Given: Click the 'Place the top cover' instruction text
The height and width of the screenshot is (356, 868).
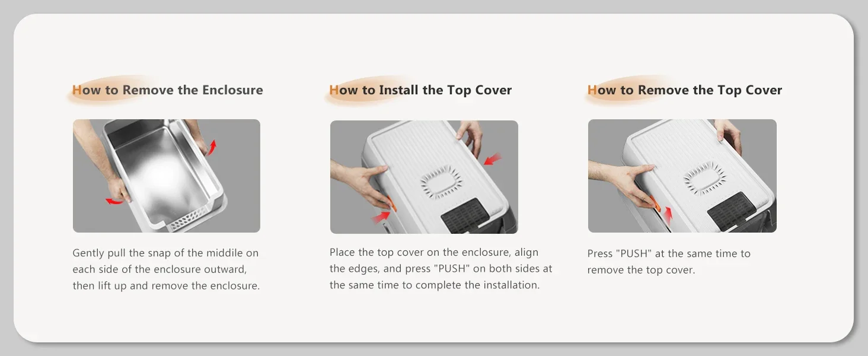Looking at the screenshot, I should tap(441, 269).
